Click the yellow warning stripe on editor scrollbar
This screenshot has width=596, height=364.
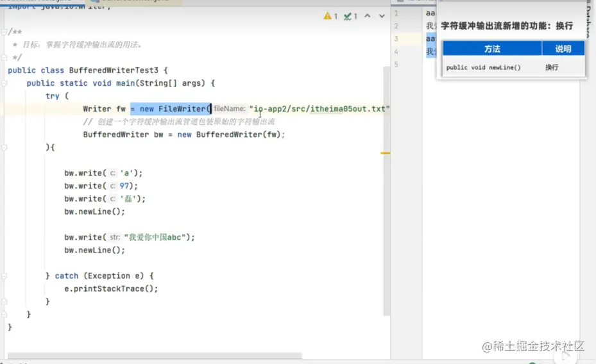click(x=386, y=153)
